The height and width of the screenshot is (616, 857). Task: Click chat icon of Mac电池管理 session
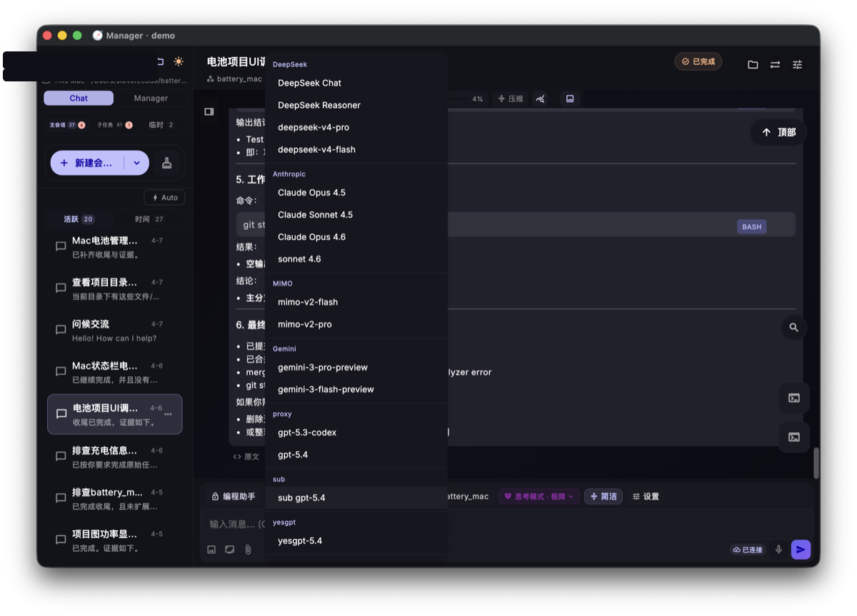[x=61, y=246]
